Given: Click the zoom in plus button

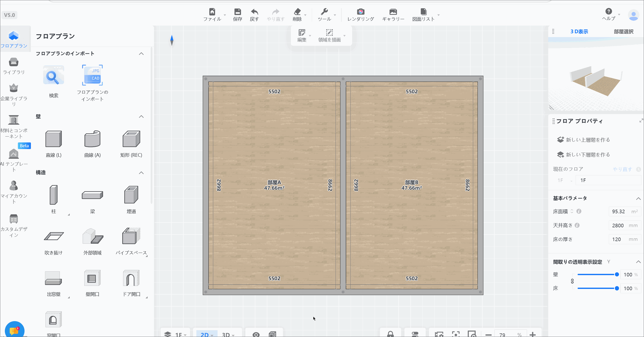Looking at the screenshot, I should click(532, 334).
